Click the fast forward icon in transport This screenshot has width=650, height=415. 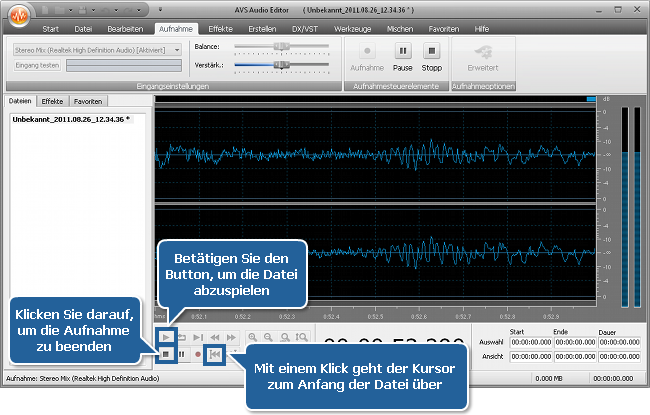click(231, 337)
